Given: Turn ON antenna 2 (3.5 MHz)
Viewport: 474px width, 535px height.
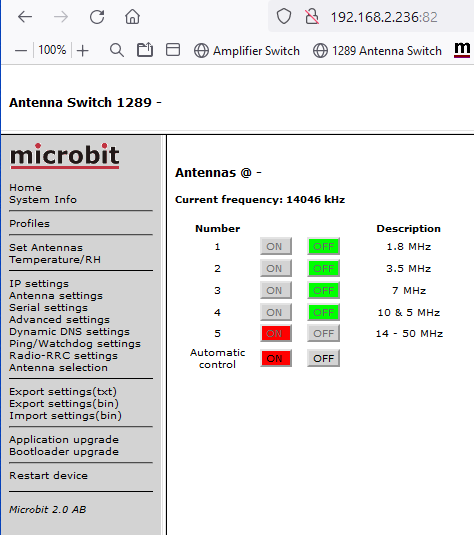Looking at the screenshot, I should coord(276,268).
